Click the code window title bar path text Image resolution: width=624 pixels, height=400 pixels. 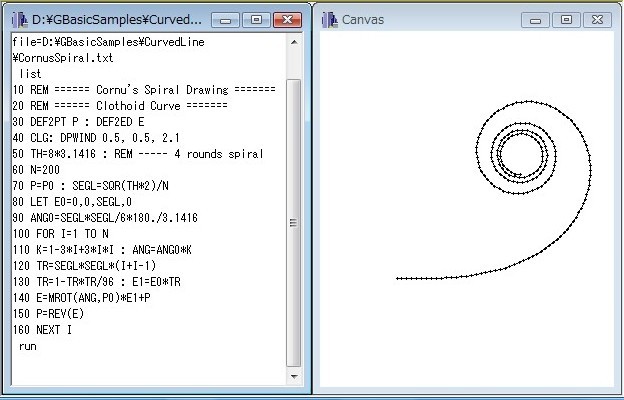[116, 20]
